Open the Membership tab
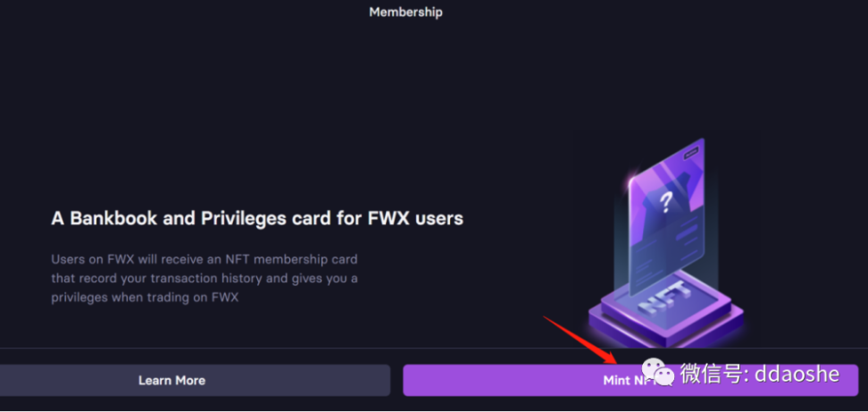 click(x=405, y=13)
